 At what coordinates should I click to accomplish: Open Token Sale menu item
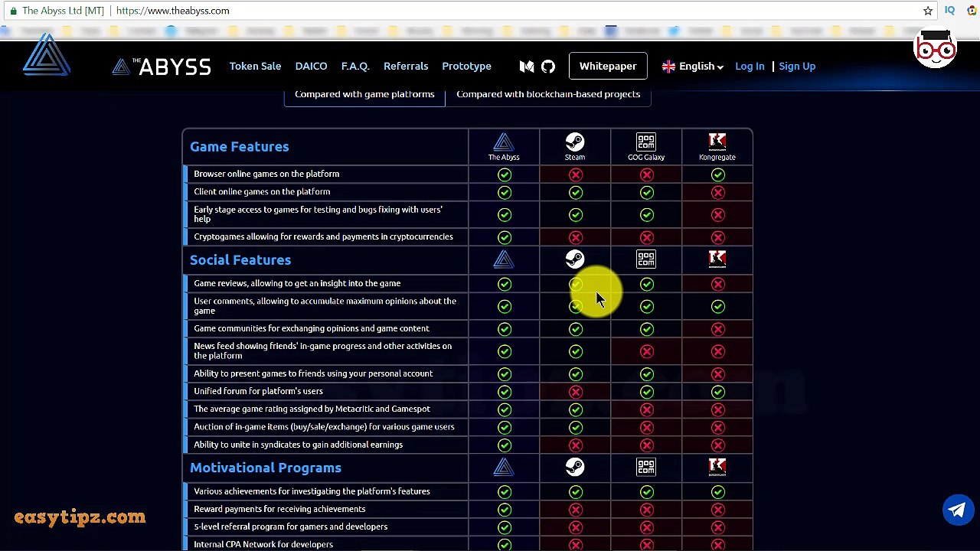click(255, 67)
